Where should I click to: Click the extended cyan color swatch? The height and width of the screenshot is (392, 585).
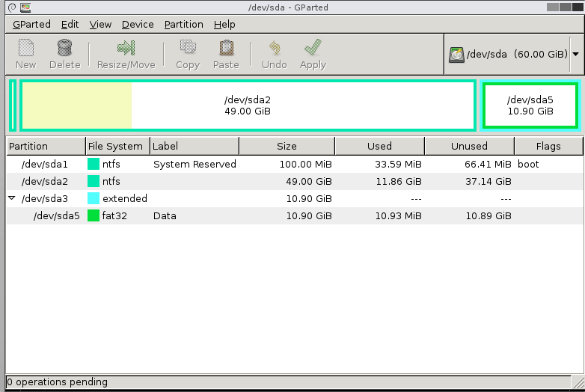coord(94,198)
